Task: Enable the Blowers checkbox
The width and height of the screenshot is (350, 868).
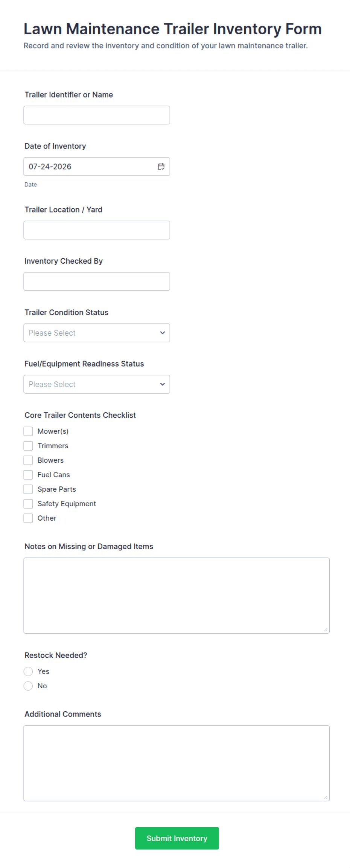Action: click(x=28, y=460)
